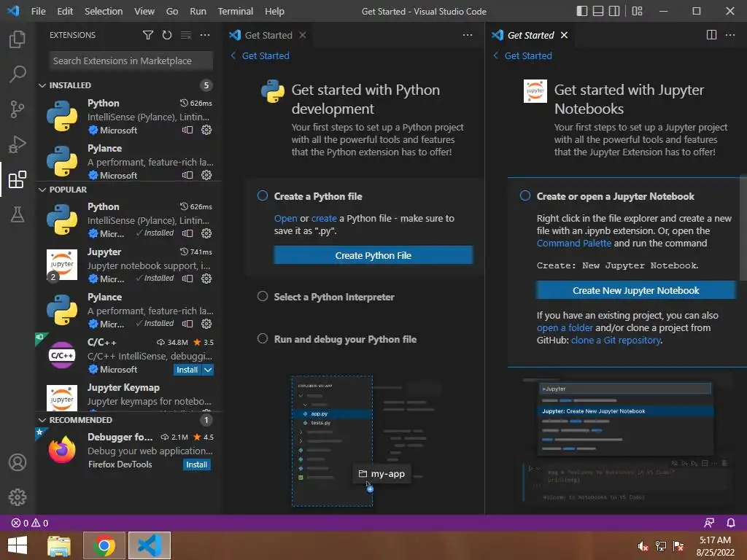Open Extensions panel more actions menu
Screen dimensions: 747x560
pos(205,35)
